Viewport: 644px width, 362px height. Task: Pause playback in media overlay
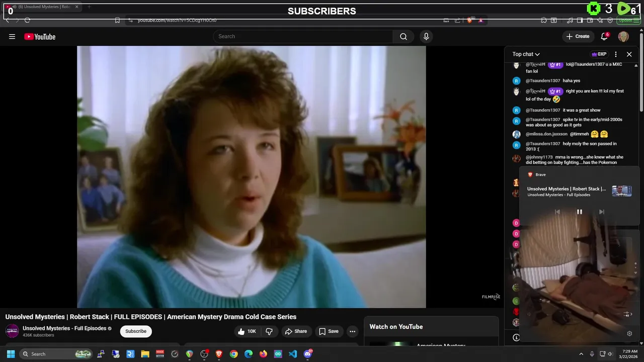[x=579, y=212]
